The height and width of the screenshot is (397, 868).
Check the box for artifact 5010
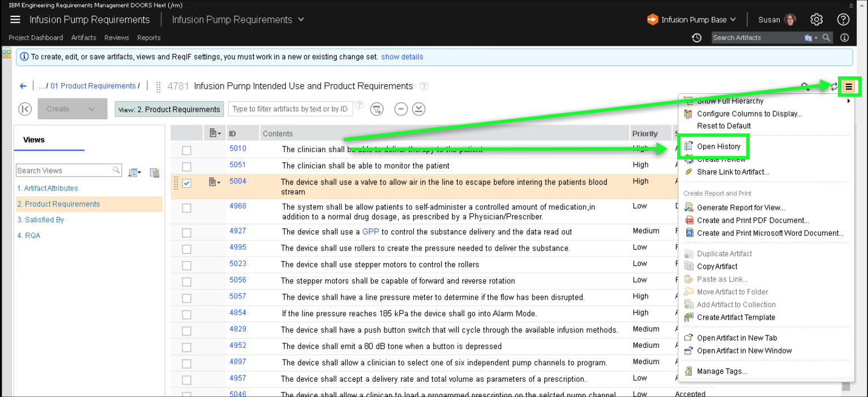point(186,150)
